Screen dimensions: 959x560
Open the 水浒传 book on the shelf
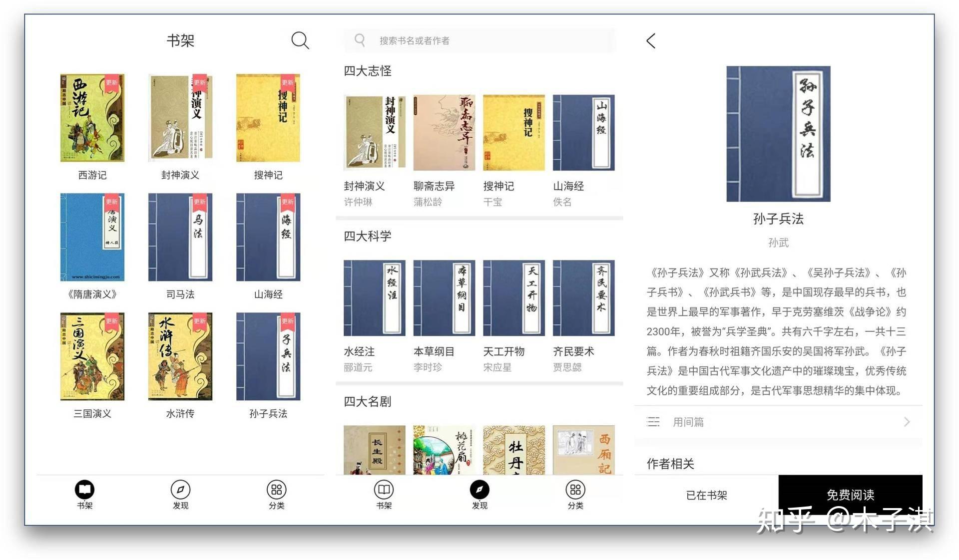point(180,356)
